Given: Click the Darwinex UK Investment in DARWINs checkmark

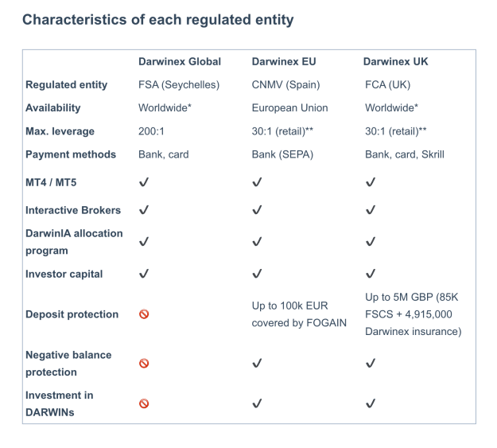Looking at the screenshot, I should 371,403.
